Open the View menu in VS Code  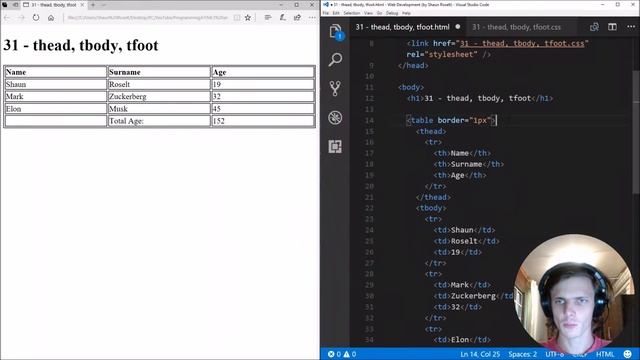coord(368,13)
